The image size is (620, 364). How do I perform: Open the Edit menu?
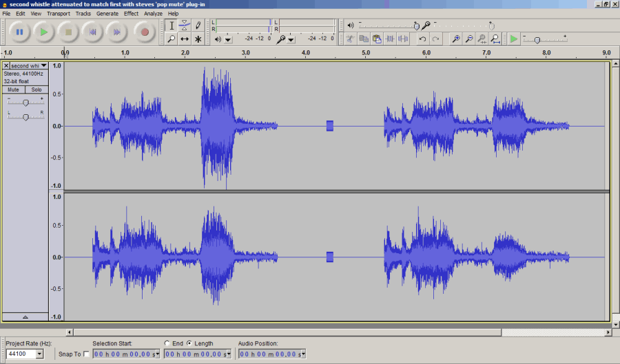pos(20,14)
